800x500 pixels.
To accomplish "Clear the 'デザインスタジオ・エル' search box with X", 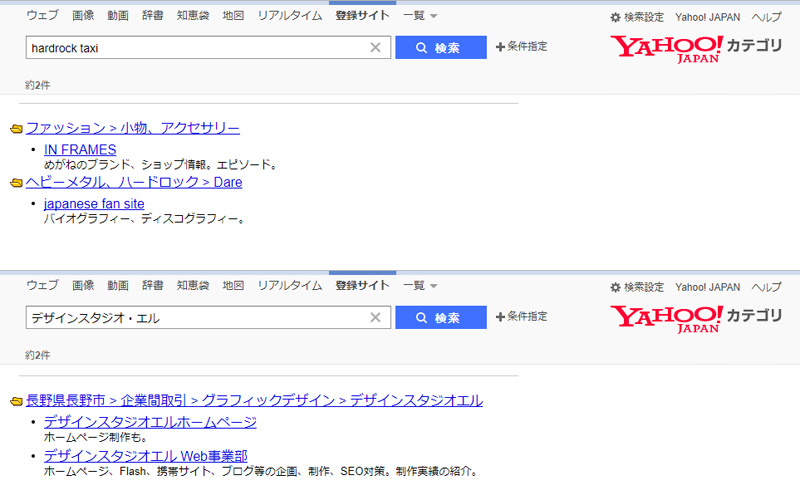I will click(x=376, y=317).
